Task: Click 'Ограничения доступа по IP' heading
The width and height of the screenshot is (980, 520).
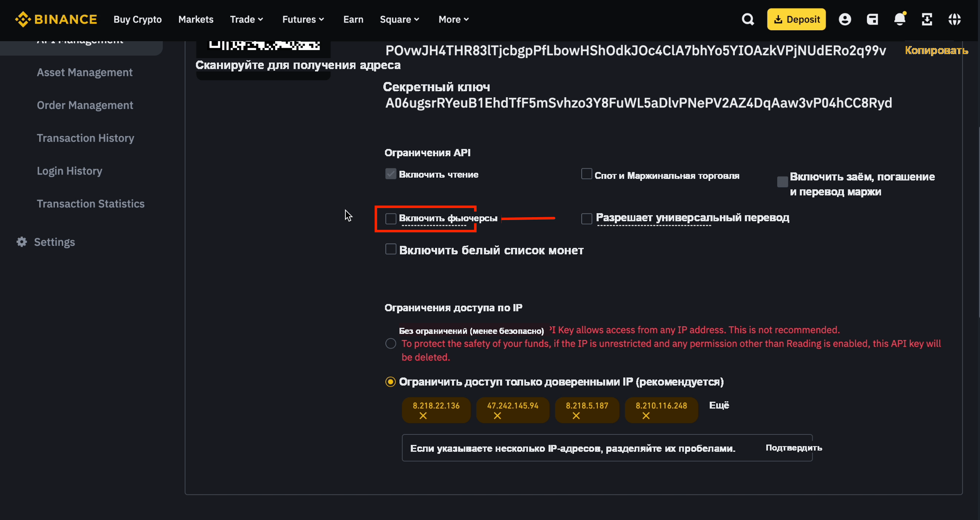Action: tap(453, 308)
